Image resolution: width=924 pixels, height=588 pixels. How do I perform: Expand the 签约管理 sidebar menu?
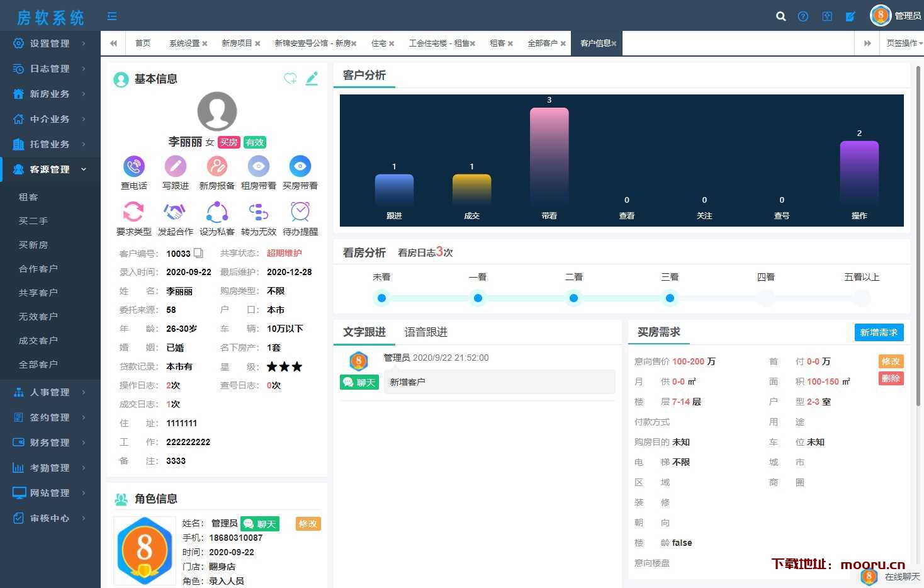pos(50,417)
